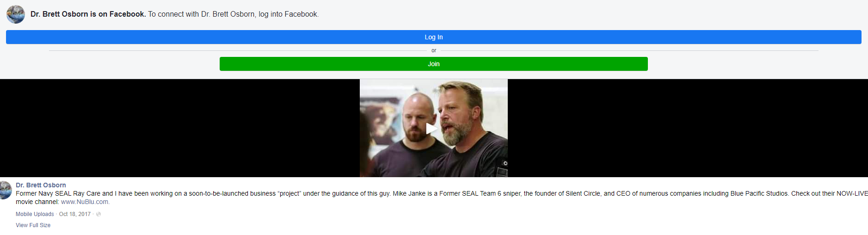Open the View Full Size link
Screen dimensions: 868x235
pos(33,225)
